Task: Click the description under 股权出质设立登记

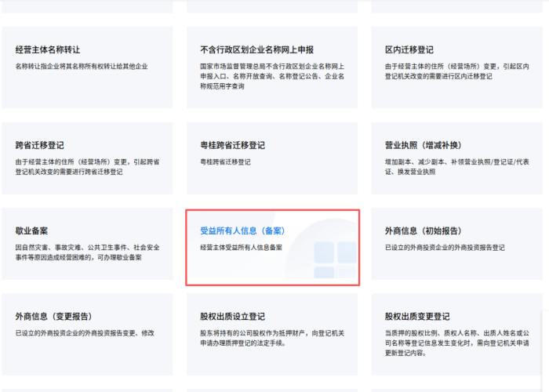Action: (x=270, y=338)
